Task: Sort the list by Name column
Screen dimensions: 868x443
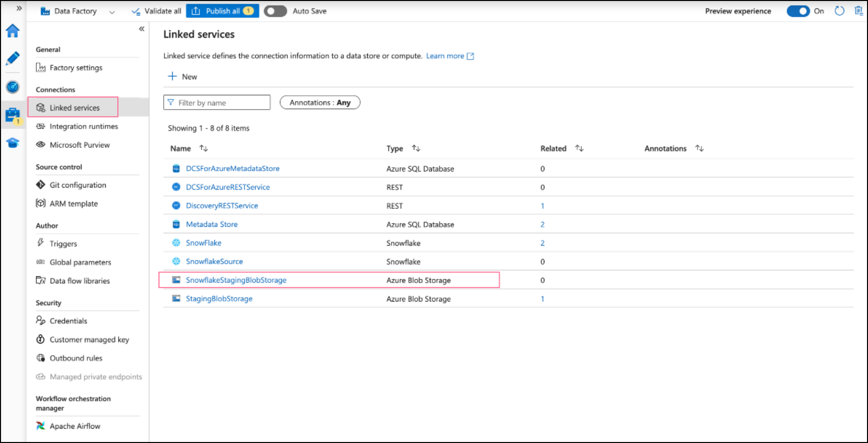Action: click(203, 148)
